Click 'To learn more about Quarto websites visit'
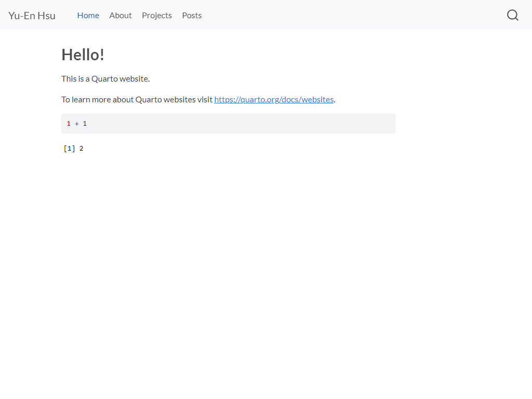 point(137,99)
